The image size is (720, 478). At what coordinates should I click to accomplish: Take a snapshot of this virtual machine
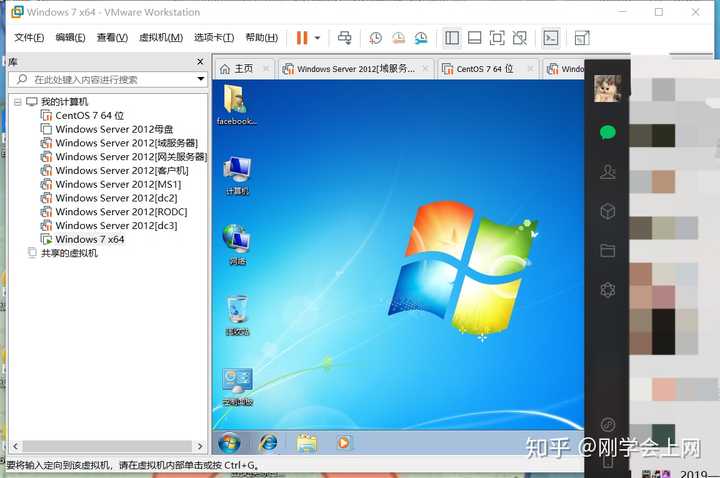tap(375, 38)
